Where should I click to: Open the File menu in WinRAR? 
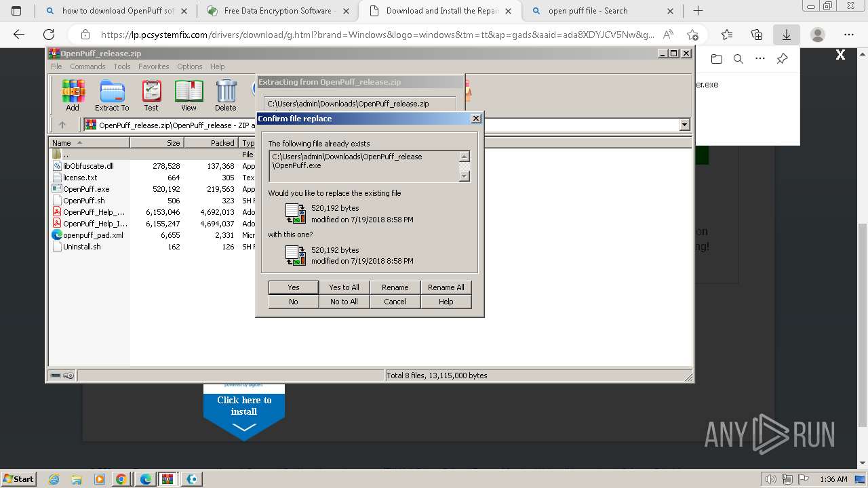click(56, 66)
